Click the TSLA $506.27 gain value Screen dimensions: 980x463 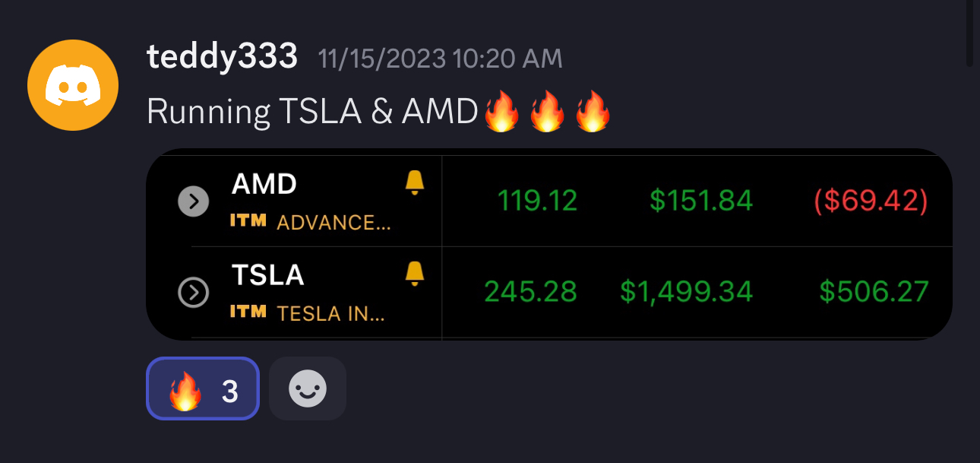point(874,291)
